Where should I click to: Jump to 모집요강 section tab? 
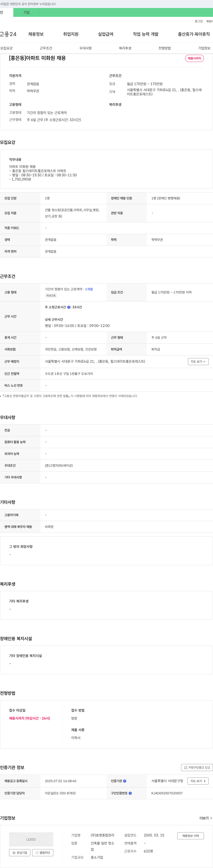tap(6, 48)
